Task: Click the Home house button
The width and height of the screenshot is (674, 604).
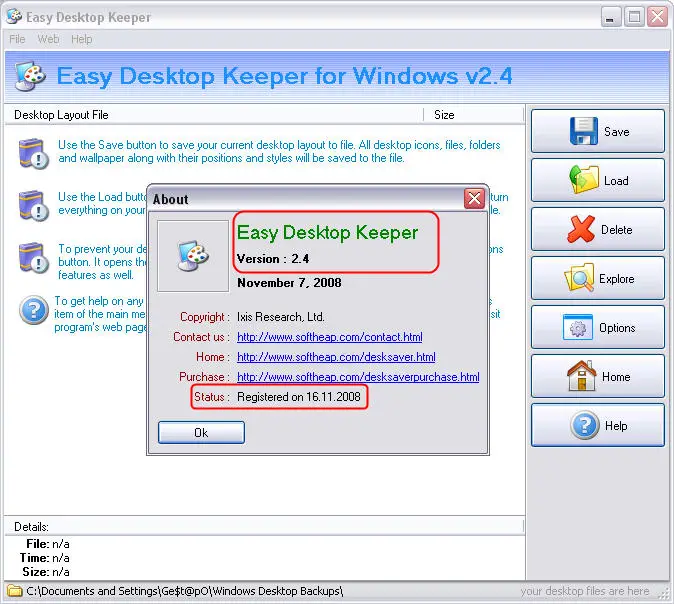Action: point(597,376)
